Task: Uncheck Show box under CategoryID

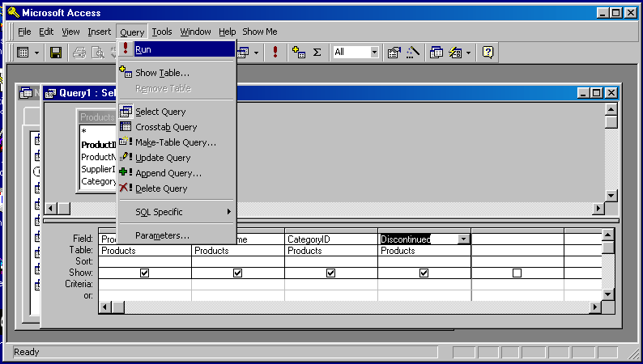Action: tap(331, 273)
